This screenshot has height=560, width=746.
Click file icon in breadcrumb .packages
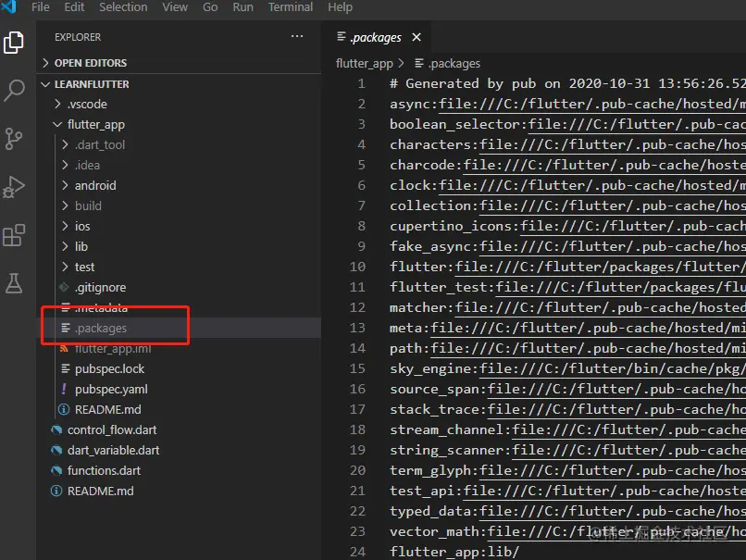click(x=419, y=63)
